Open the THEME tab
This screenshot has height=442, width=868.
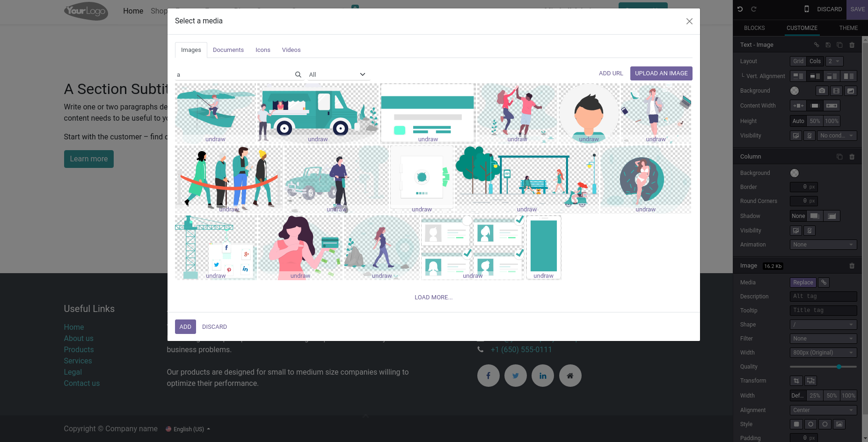[x=848, y=28]
